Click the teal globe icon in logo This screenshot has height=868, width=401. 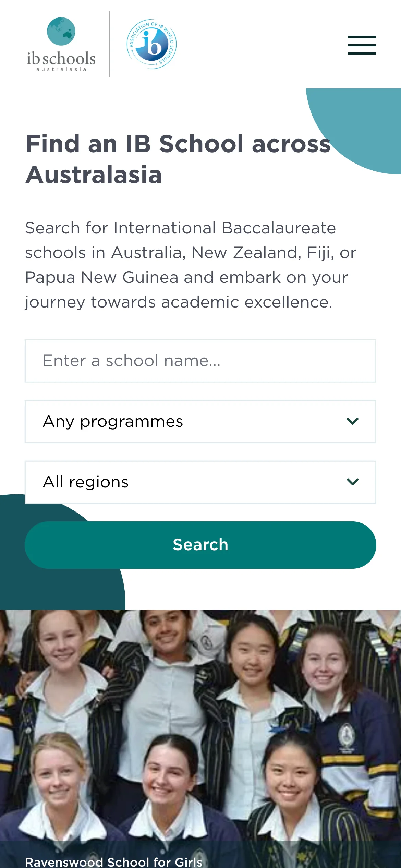[61, 31]
